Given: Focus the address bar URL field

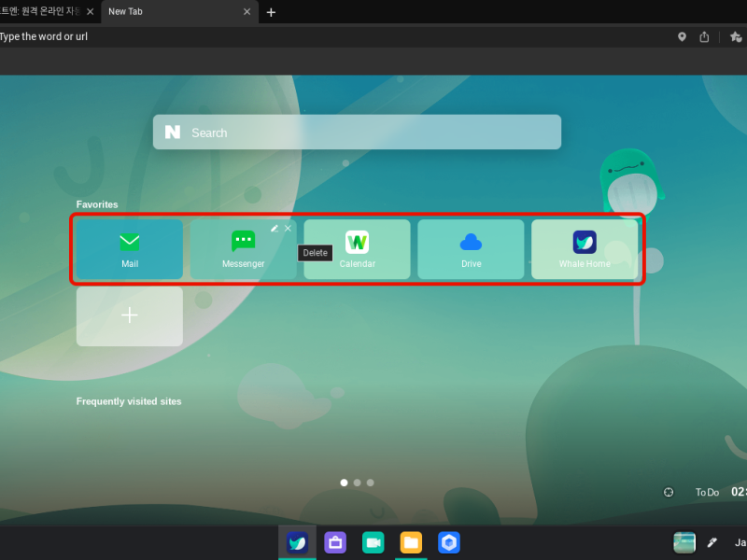Looking at the screenshot, I should click(333, 36).
